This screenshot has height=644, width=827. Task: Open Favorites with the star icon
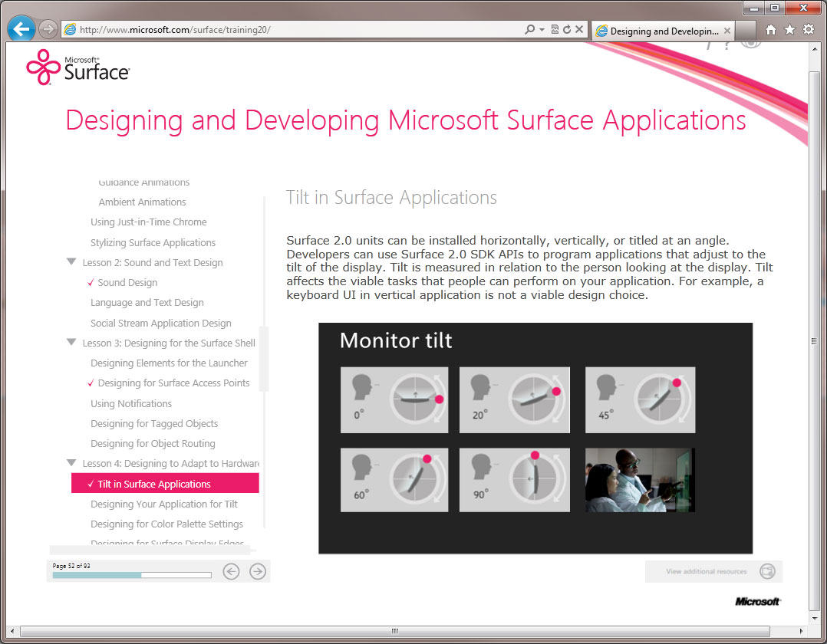[789, 29]
